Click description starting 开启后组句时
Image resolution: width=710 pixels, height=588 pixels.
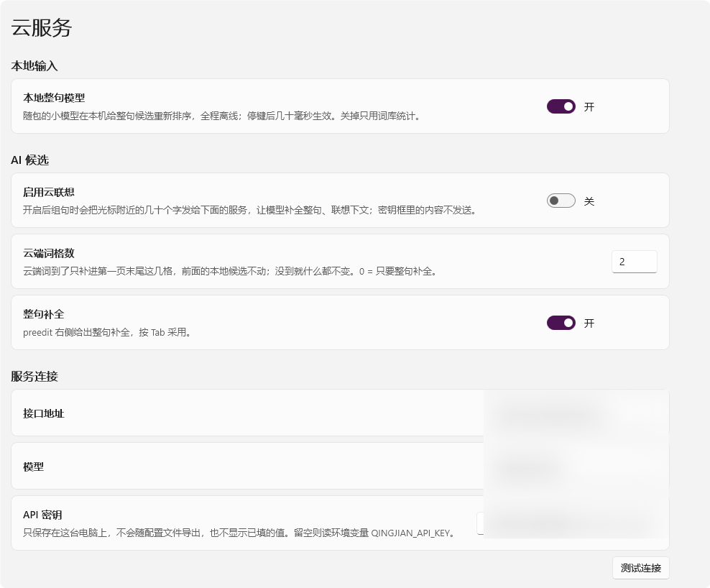click(x=252, y=210)
